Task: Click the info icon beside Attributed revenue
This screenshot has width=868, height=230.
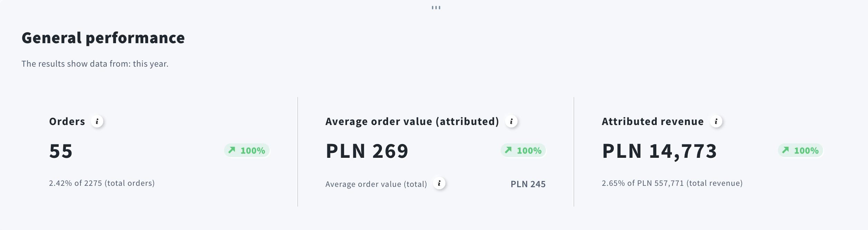Action: point(716,122)
